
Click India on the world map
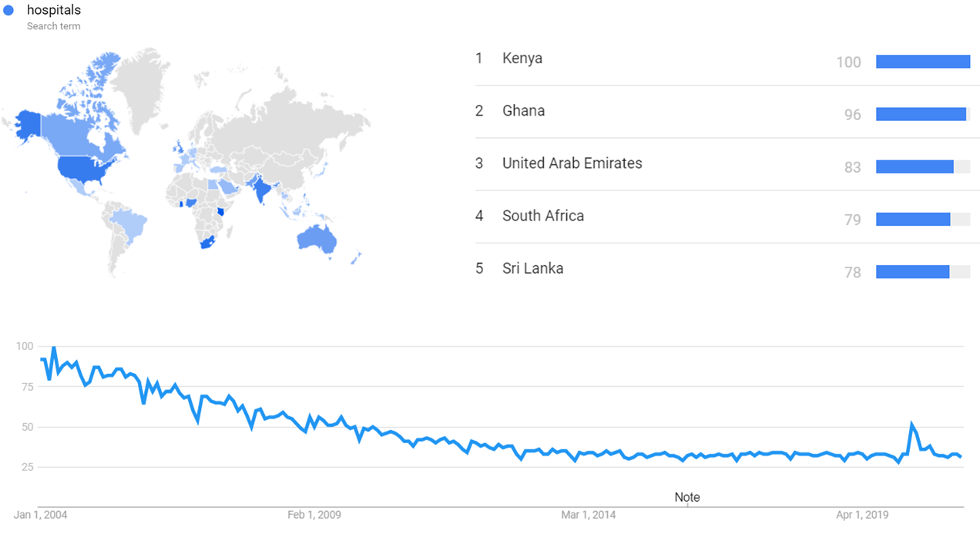click(263, 190)
